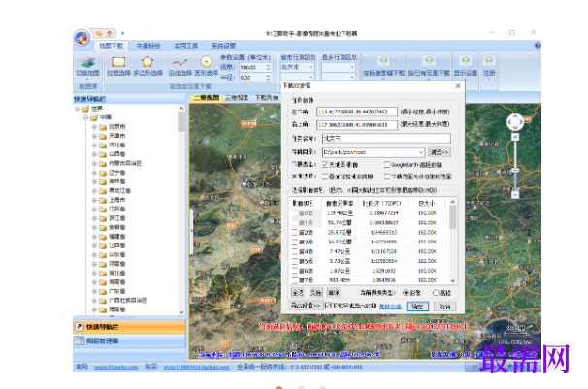The image size is (588, 389).
Task: Open the quick access toolbar customize arrow
Action: (x=122, y=33)
